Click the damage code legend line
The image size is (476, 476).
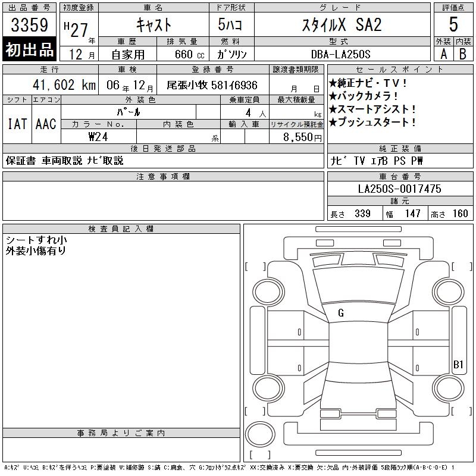(x=229, y=468)
